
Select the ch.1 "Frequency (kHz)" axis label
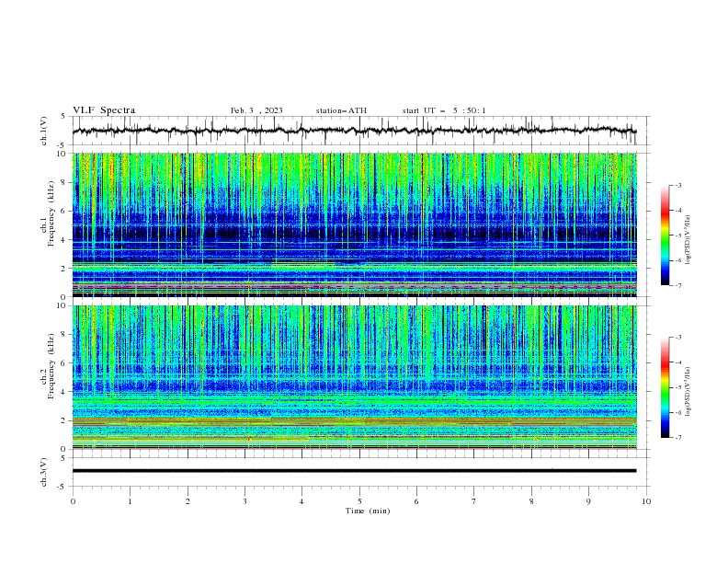click(x=51, y=212)
